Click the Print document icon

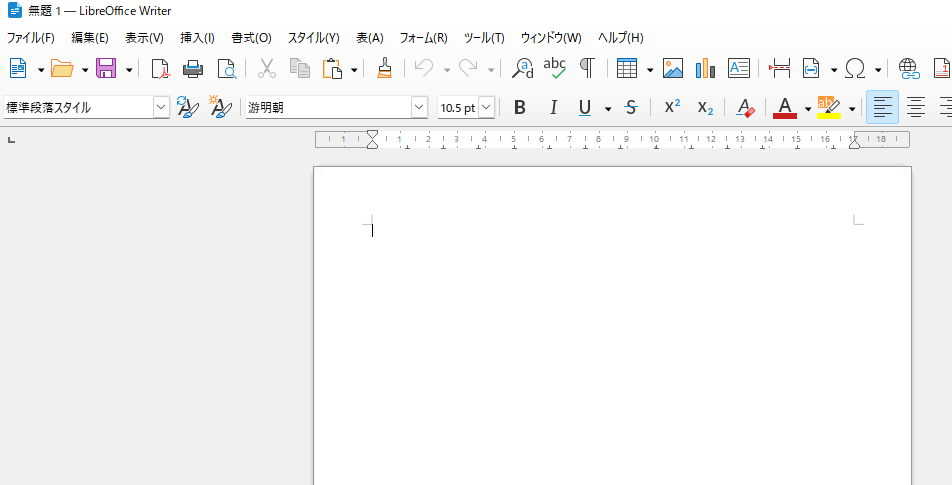pyautogui.click(x=193, y=69)
